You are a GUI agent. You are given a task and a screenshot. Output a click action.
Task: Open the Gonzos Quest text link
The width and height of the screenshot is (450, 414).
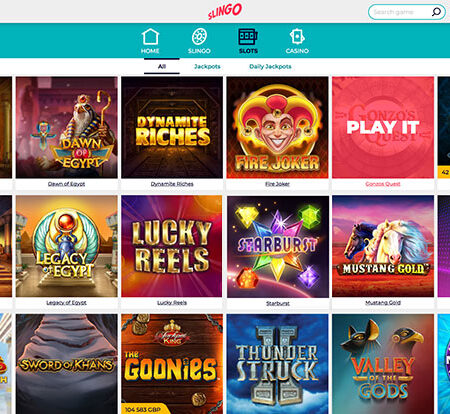tap(383, 184)
